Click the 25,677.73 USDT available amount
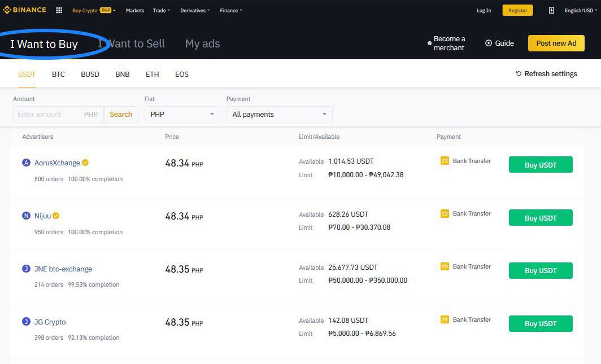The height and width of the screenshot is (364, 601). 353,267
